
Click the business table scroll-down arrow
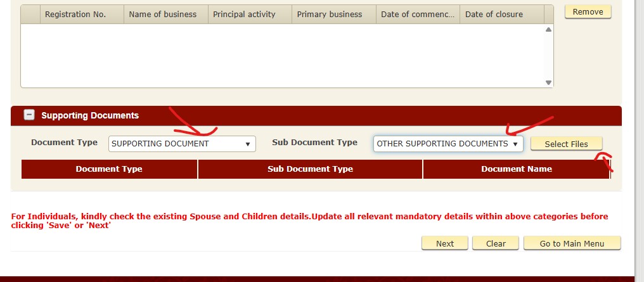(x=549, y=82)
